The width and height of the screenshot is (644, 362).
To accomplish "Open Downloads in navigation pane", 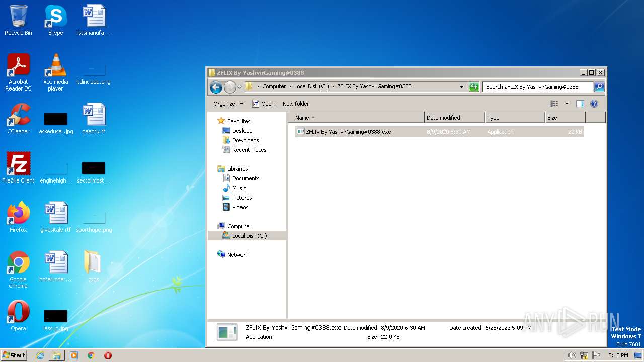I will point(241,140).
